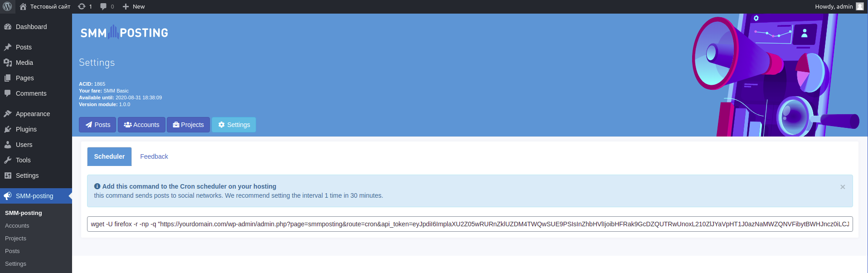Viewport: 868px width, 273px height.
Task: Click the updates icon in the admin bar
Action: point(82,6)
